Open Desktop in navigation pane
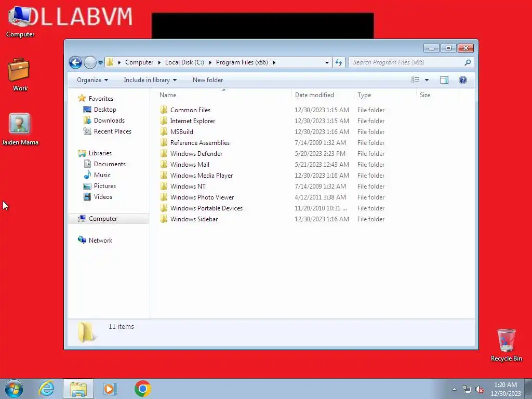Viewport: 532px width, 399px height. point(105,110)
